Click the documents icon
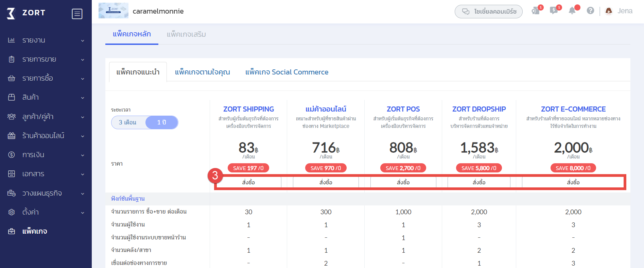The image size is (644, 268). coord(12,174)
